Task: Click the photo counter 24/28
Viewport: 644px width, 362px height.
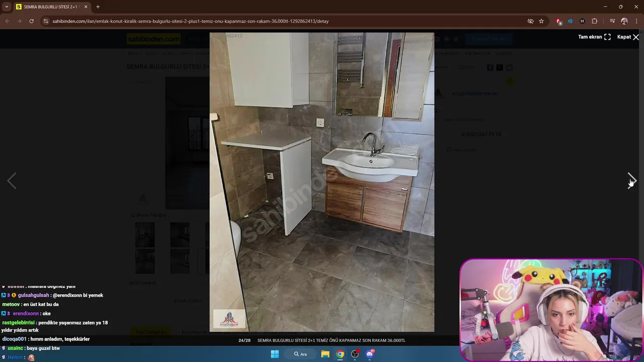Action: point(245,340)
